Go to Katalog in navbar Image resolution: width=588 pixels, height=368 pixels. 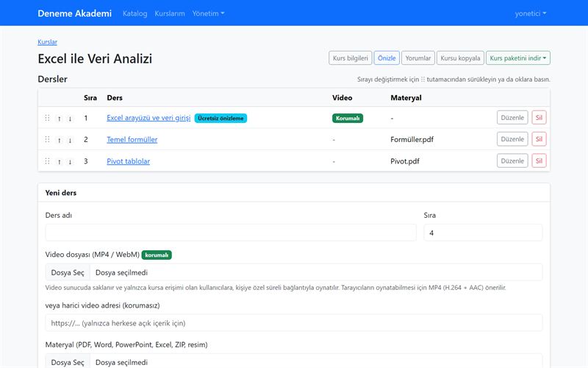tap(135, 13)
